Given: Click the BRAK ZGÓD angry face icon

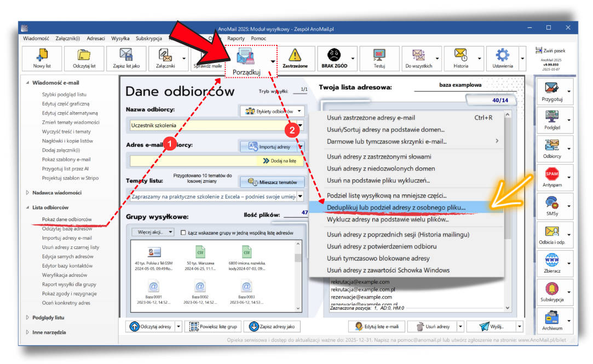Looking at the screenshot, I should [334, 55].
